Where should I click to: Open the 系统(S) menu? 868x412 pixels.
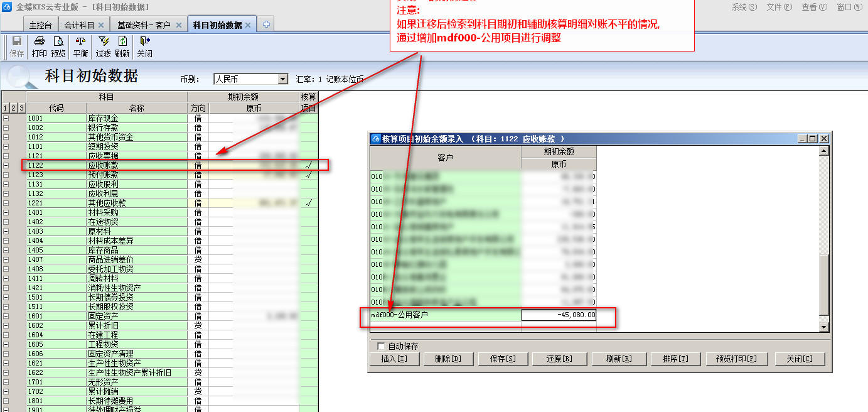click(x=744, y=7)
